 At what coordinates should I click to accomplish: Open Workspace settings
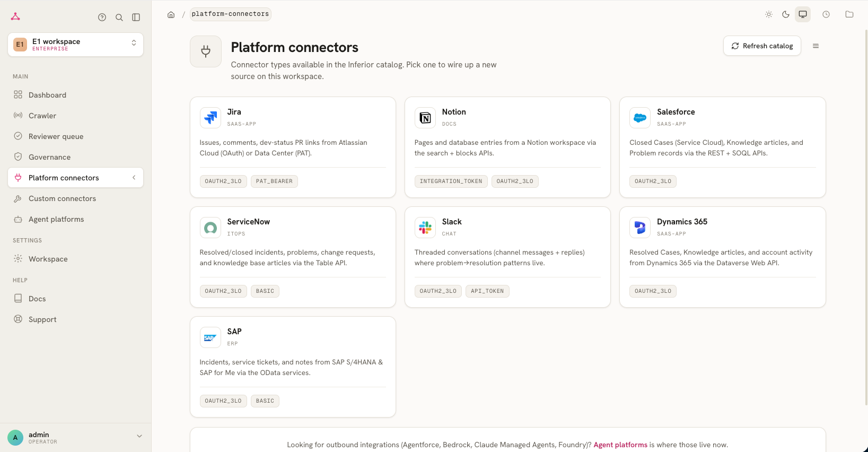(x=75, y=259)
